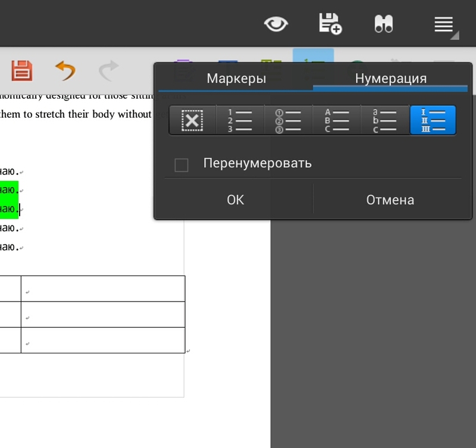Dismiss the dialog with Отмена
This screenshot has height=448, width=476.
[390, 200]
